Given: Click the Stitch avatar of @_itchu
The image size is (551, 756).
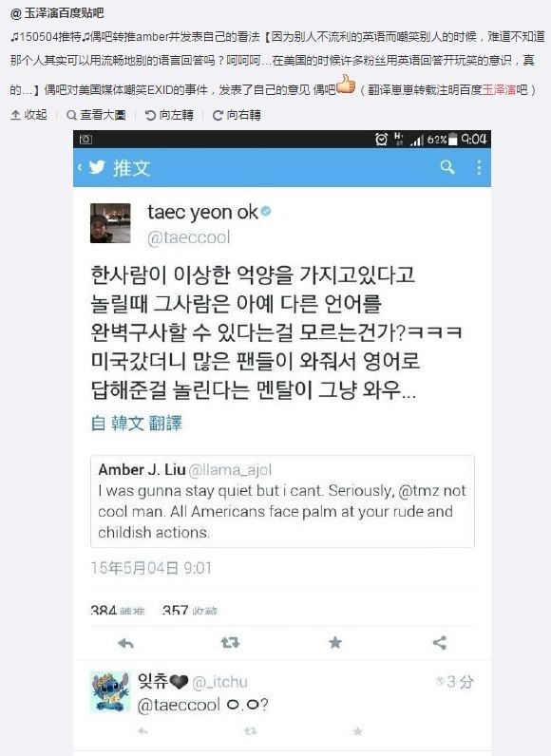Looking at the screenshot, I should coord(110,691).
